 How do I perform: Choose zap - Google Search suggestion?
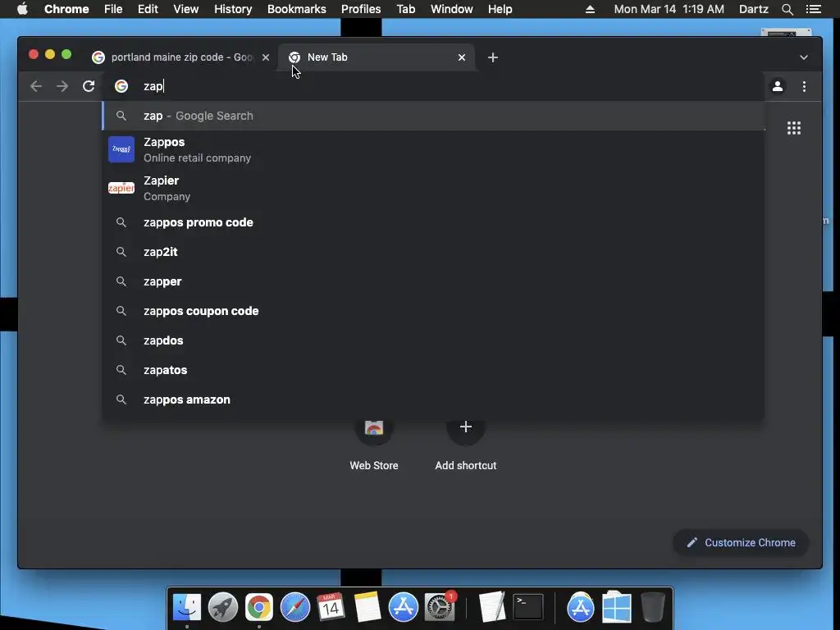(x=433, y=116)
